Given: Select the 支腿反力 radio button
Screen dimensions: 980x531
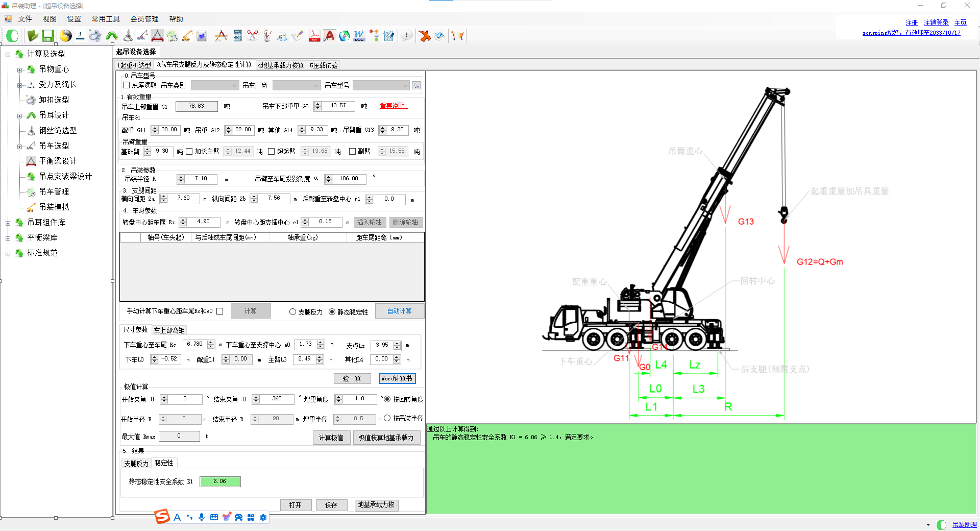Looking at the screenshot, I should tap(292, 312).
